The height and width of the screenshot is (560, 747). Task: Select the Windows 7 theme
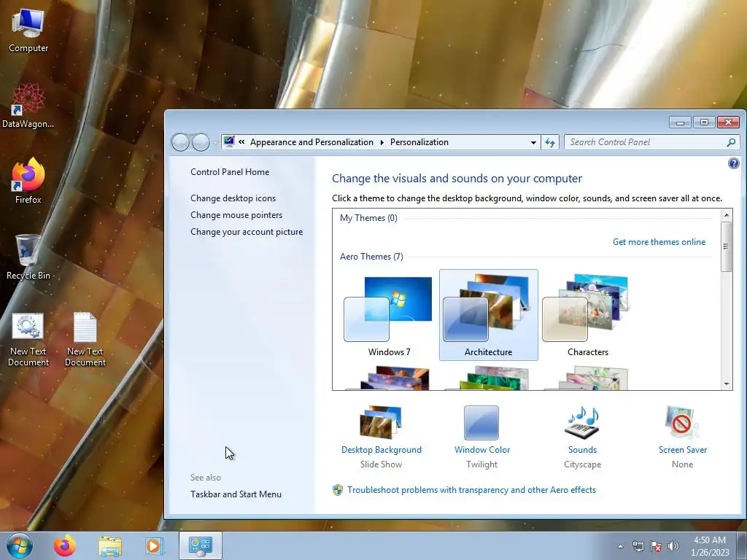pos(390,315)
